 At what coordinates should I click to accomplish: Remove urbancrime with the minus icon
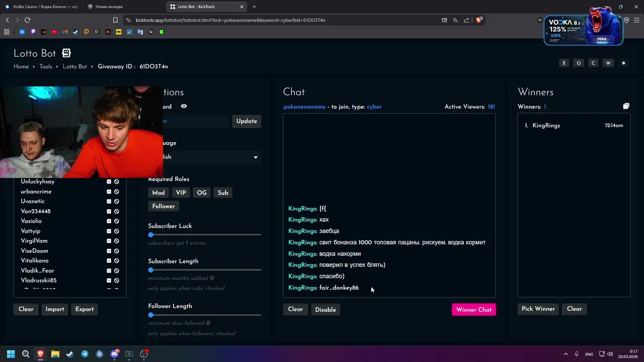coord(109,192)
